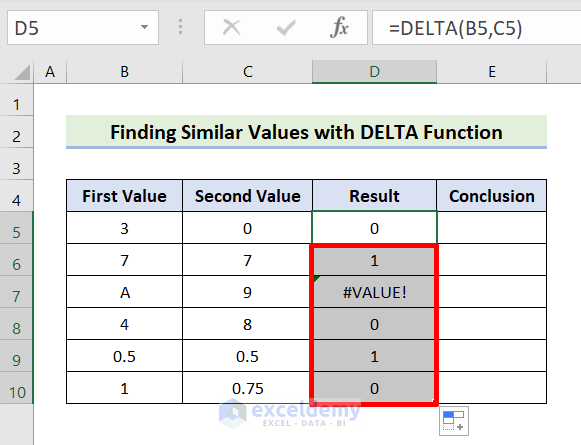The height and width of the screenshot is (445, 581).
Task: Select Result cell in row 6 showing 1
Action: (374, 260)
